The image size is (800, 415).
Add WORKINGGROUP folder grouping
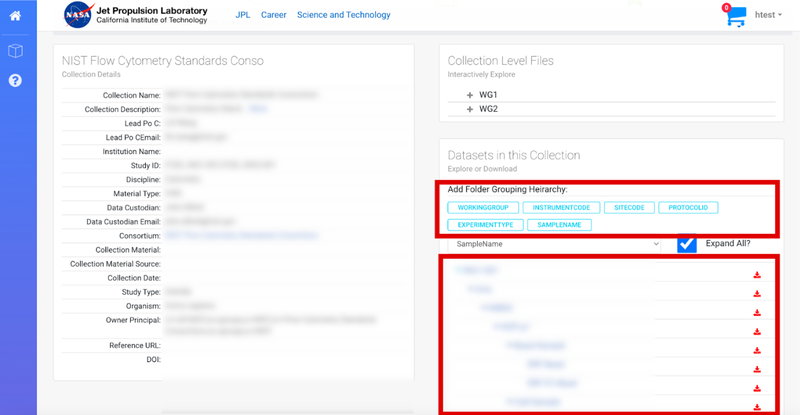click(483, 207)
